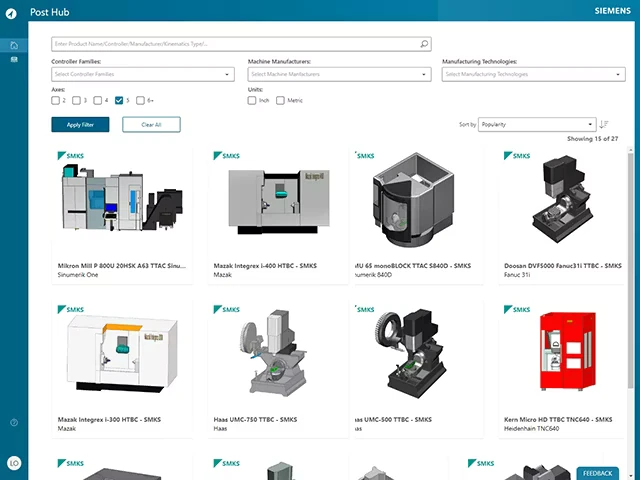Viewport: 640px width, 480px height.
Task: Expand the Manufacturing Technologies dropdown
Action: click(x=533, y=74)
